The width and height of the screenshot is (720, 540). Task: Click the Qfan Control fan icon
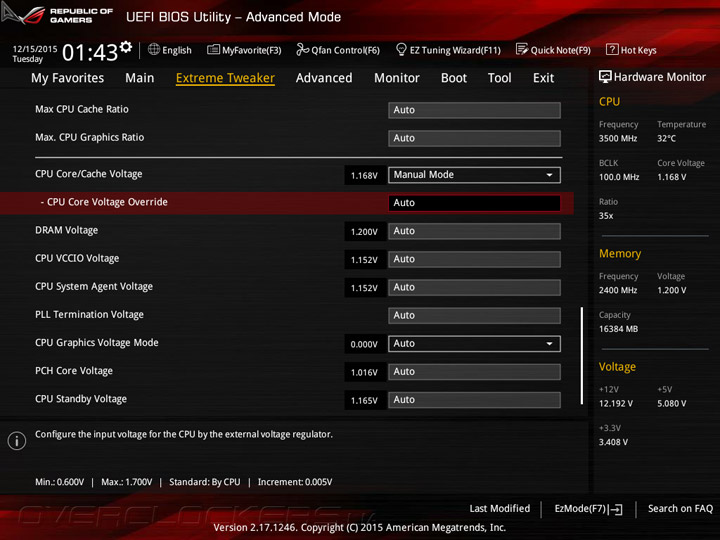(x=302, y=49)
